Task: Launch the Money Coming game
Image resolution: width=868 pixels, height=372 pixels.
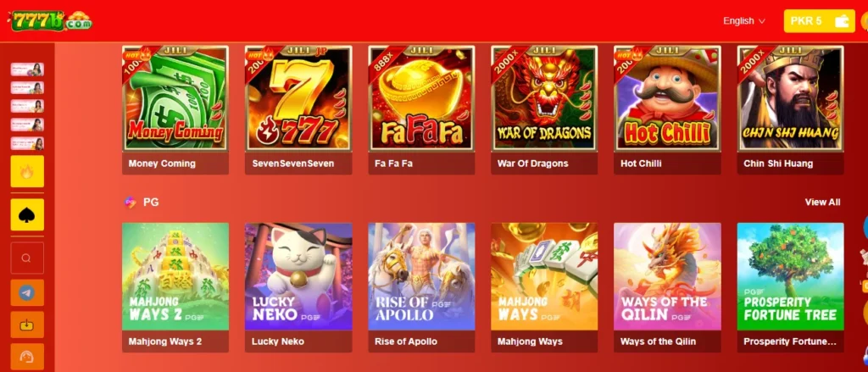Action: (175, 109)
